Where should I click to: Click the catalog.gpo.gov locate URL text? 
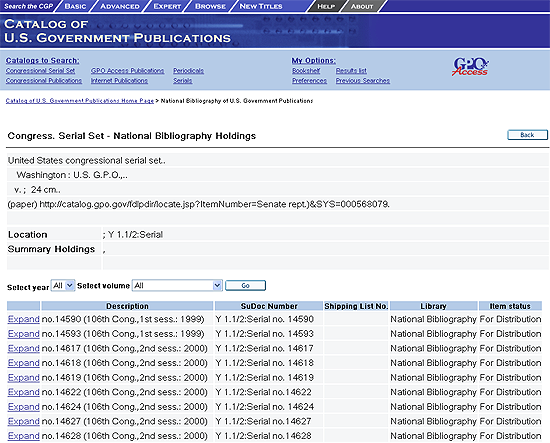(x=214, y=204)
